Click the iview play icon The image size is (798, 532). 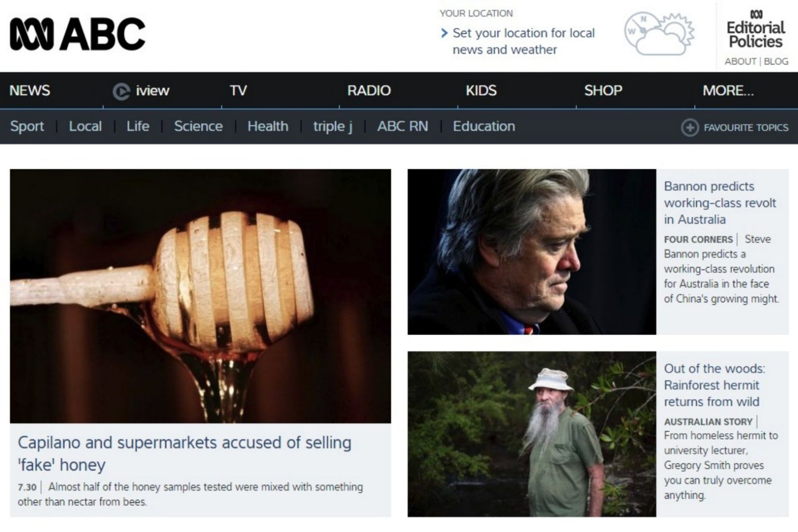121,91
